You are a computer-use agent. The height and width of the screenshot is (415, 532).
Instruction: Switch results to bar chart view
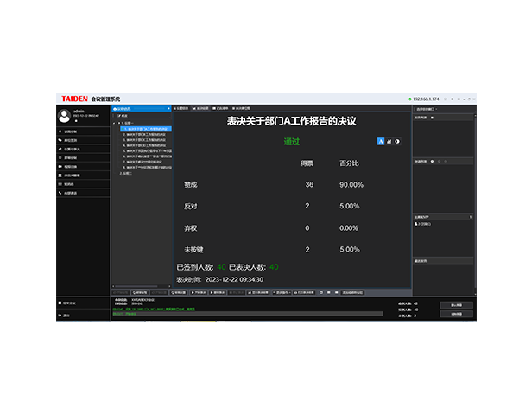pos(389,141)
